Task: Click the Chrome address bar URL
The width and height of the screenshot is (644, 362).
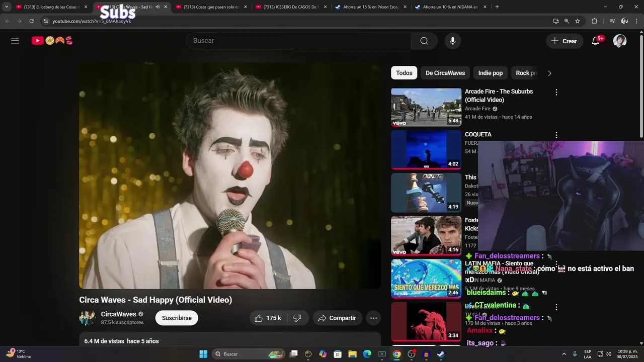Action: click(92, 21)
